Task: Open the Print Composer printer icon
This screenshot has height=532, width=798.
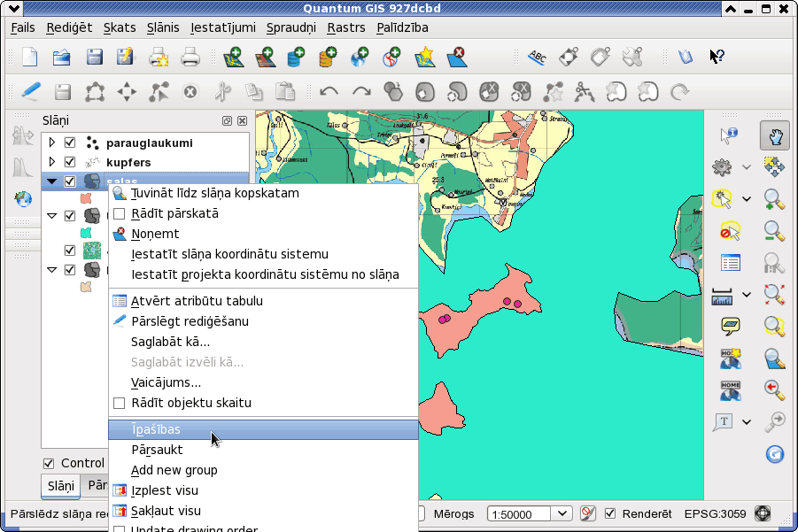Action: click(159, 57)
